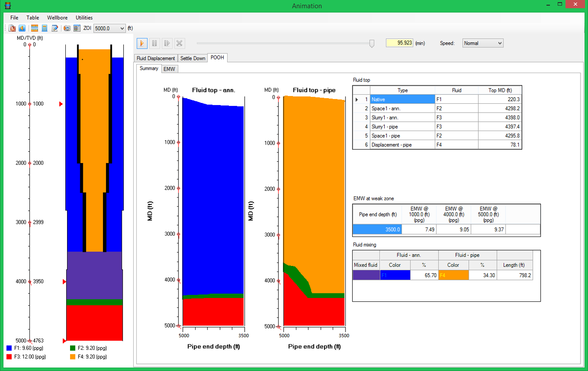Click the camera snapshot icon
The height and width of the screenshot is (371, 588).
point(67,28)
